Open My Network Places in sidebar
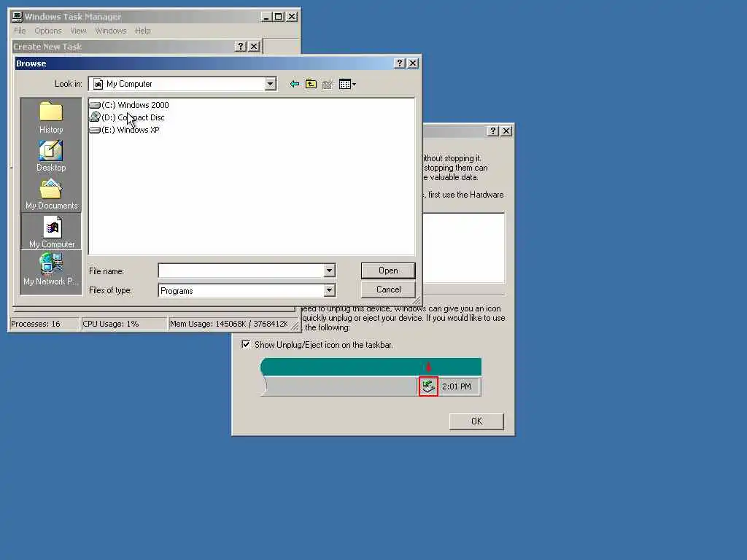 [51, 270]
